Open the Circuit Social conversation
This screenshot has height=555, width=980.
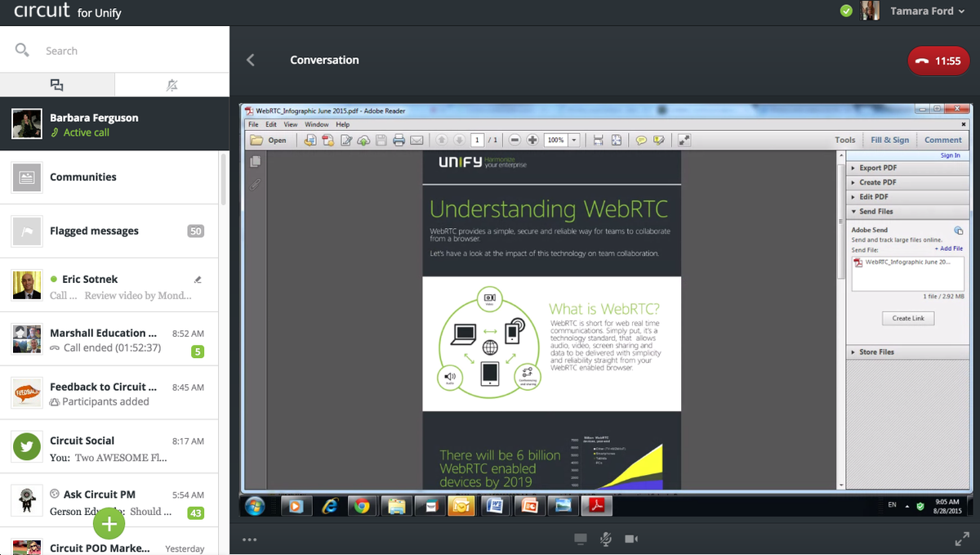(x=109, y=446)
